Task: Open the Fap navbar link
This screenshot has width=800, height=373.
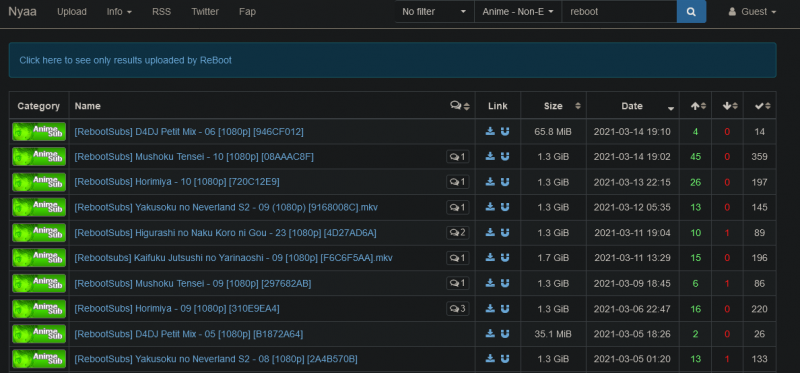Action: 247,12
